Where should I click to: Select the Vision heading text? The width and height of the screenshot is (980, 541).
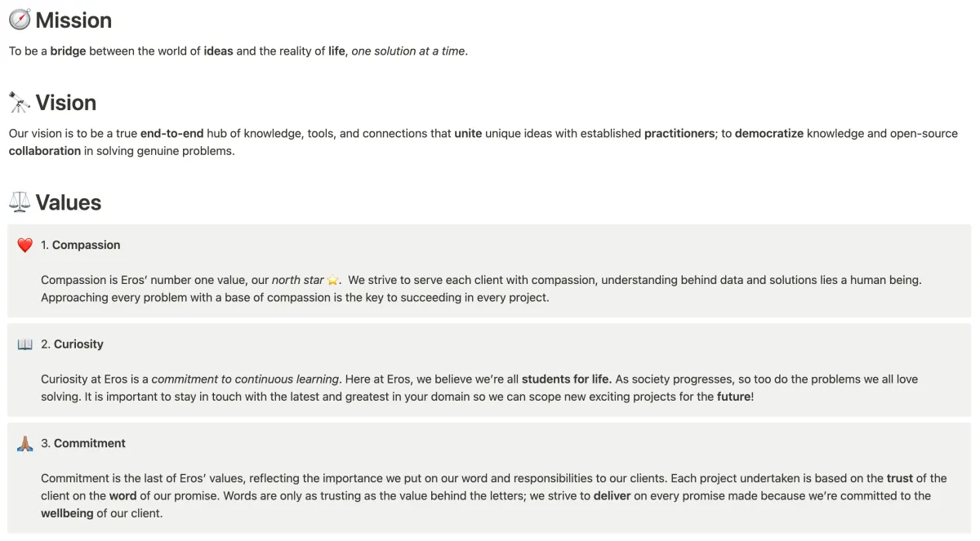pos(66,103)
